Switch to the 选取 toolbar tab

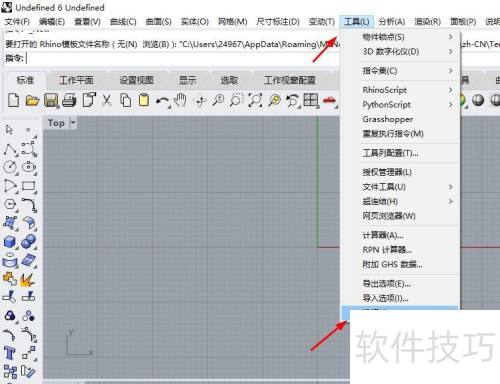(x=229, y=80)
